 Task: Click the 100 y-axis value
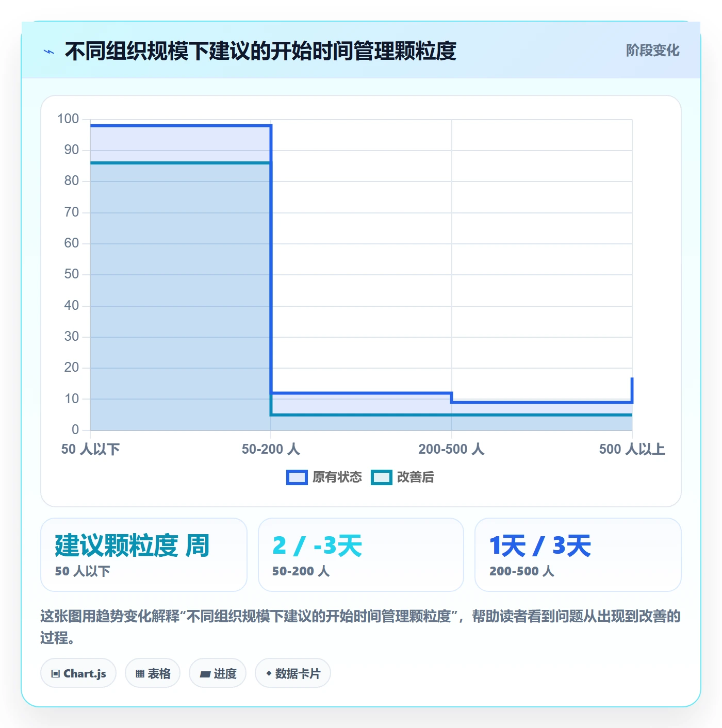point(68,119)
